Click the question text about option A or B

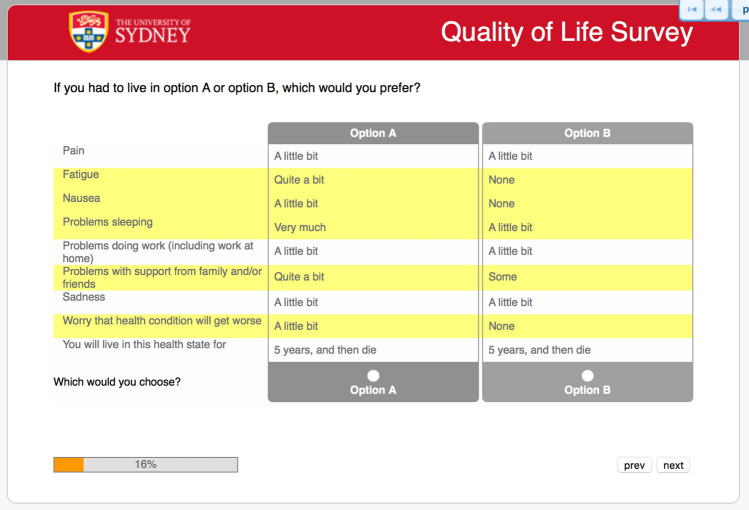(x=237, y=88)
